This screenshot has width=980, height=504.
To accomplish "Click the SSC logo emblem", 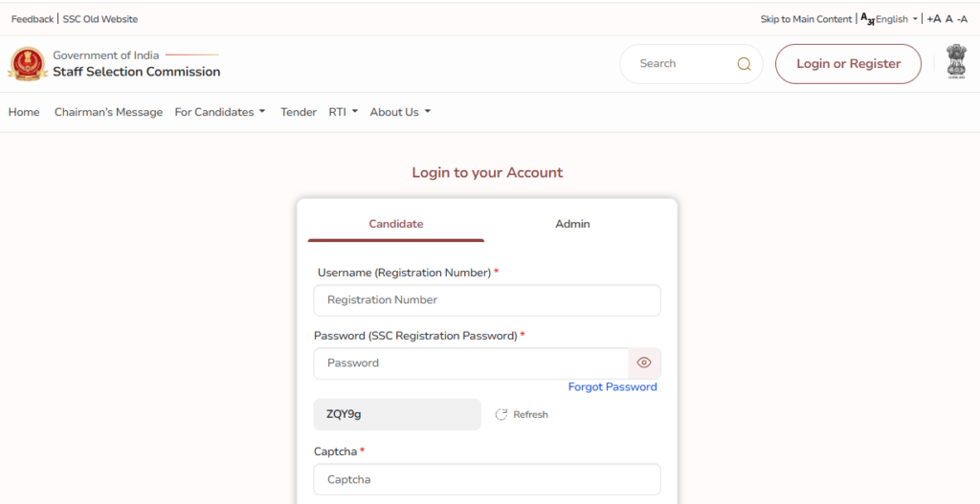I will pos(27,63).
